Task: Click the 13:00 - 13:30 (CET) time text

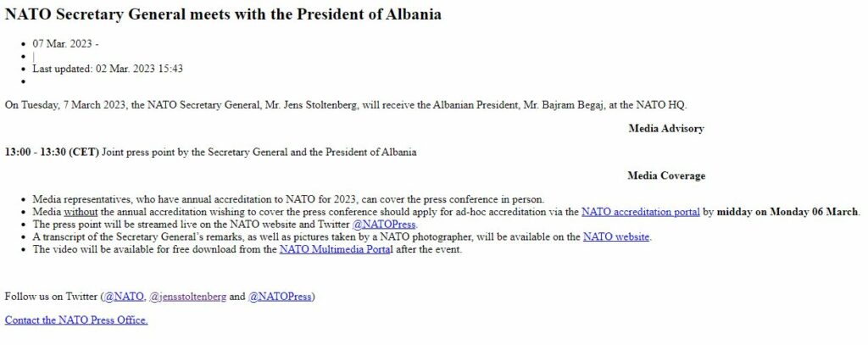Action: click(x=52, y=153)
